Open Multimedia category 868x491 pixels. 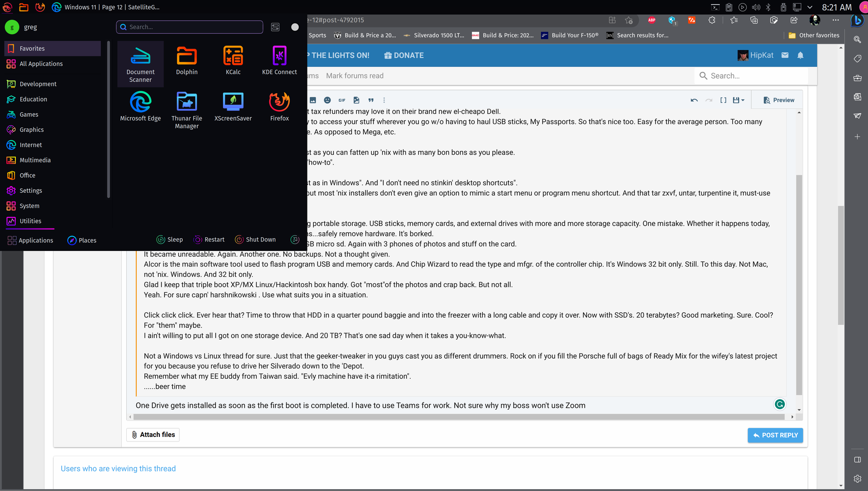pyautogui.click(x=53, y=160)
